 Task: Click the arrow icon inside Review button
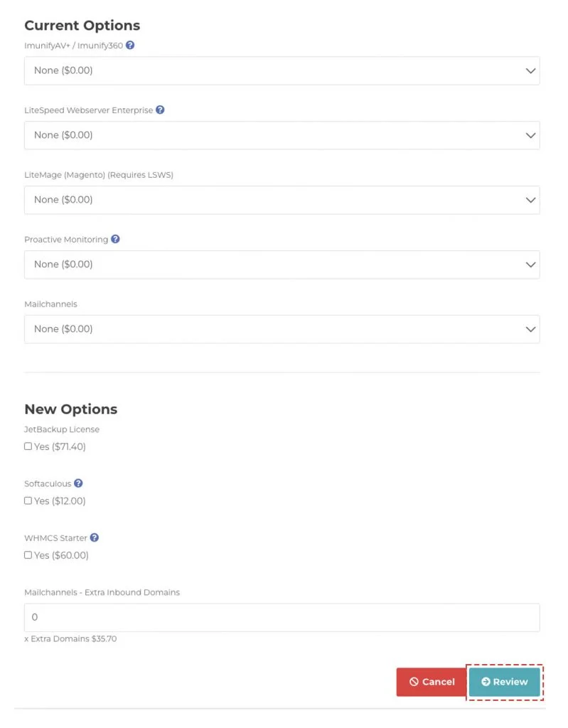pyautogui.click(x=488, y=682)
